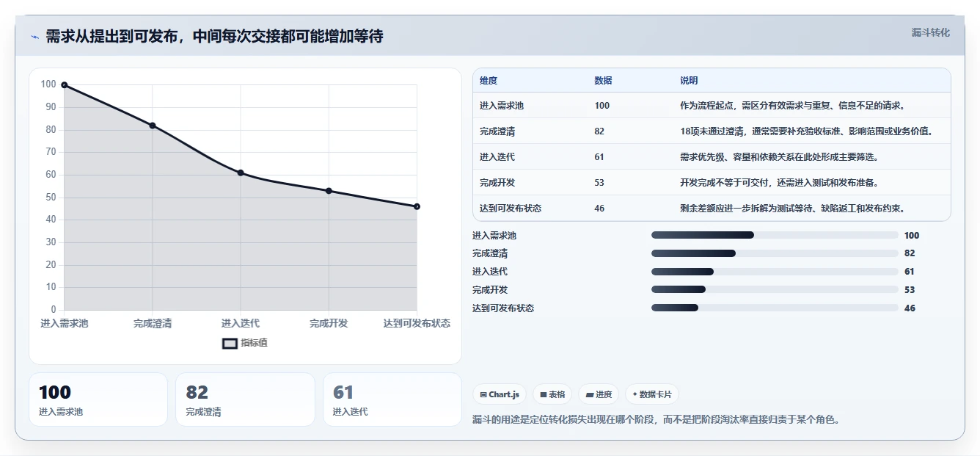Image resolution: width=980 pixels, height=456 pixels.
Task: Click the chart data point at 完成澄清
Action: (153, 126)
